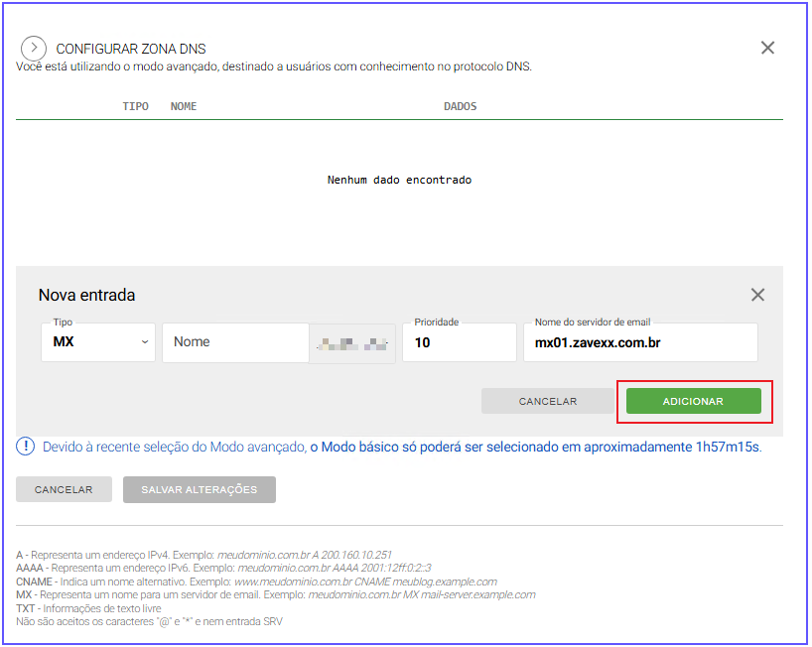This screenshot has height=647, width=812.
Task: Focus the Prioridade field containing 10
Action: coord(459,342)
